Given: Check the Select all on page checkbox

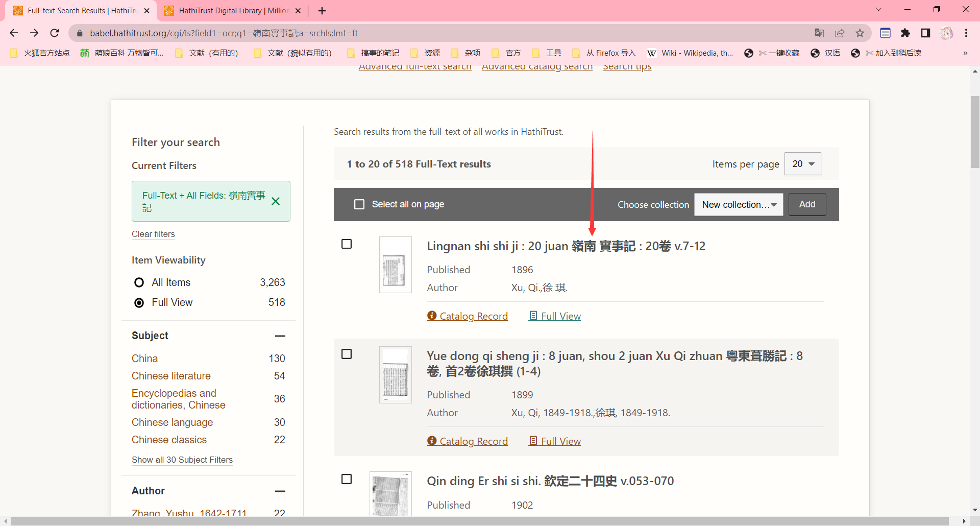Looking at the screenshot, I should point(359,204).
